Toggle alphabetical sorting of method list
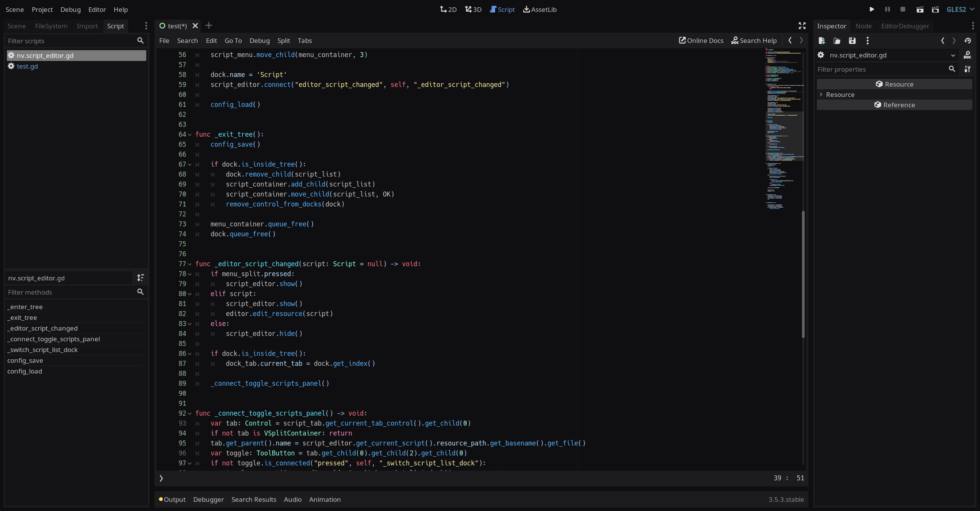 click(140, 278)
